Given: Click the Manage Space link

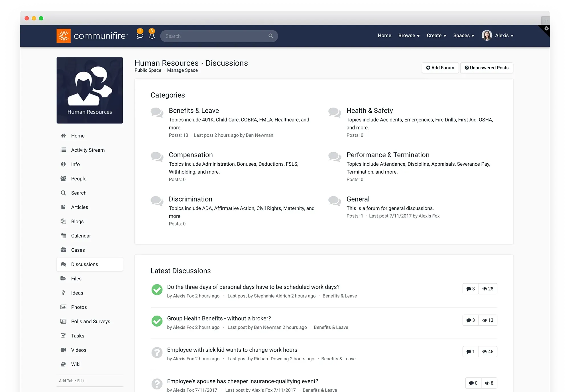Looking at the screenshot, I should pyautogui.click(x=182, y=70).
